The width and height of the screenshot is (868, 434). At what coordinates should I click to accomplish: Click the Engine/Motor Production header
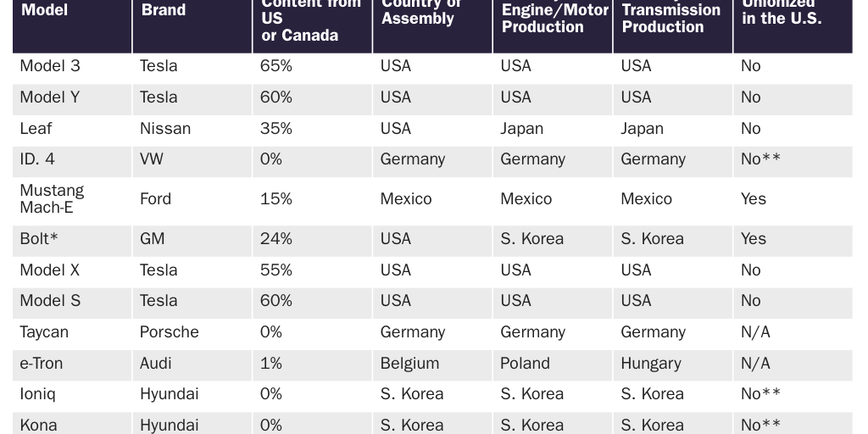click(554, 18)
